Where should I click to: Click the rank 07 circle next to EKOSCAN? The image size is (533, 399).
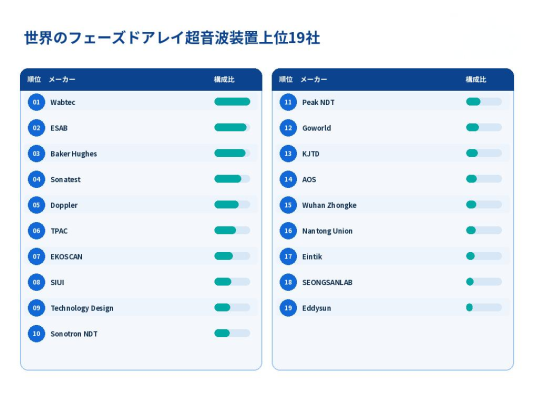click(36, 256)
